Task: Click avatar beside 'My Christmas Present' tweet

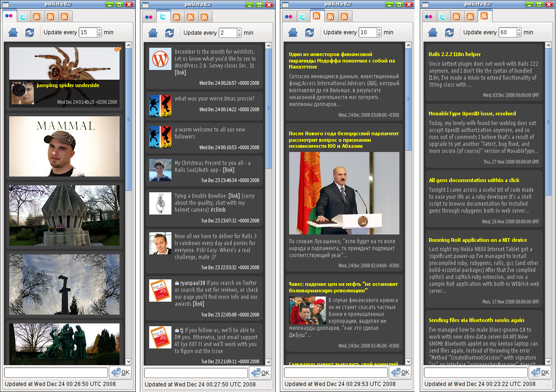Action: [160, 170]
